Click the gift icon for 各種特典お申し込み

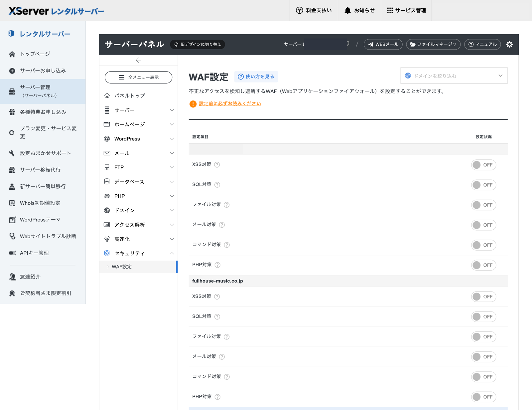[12, 112]
